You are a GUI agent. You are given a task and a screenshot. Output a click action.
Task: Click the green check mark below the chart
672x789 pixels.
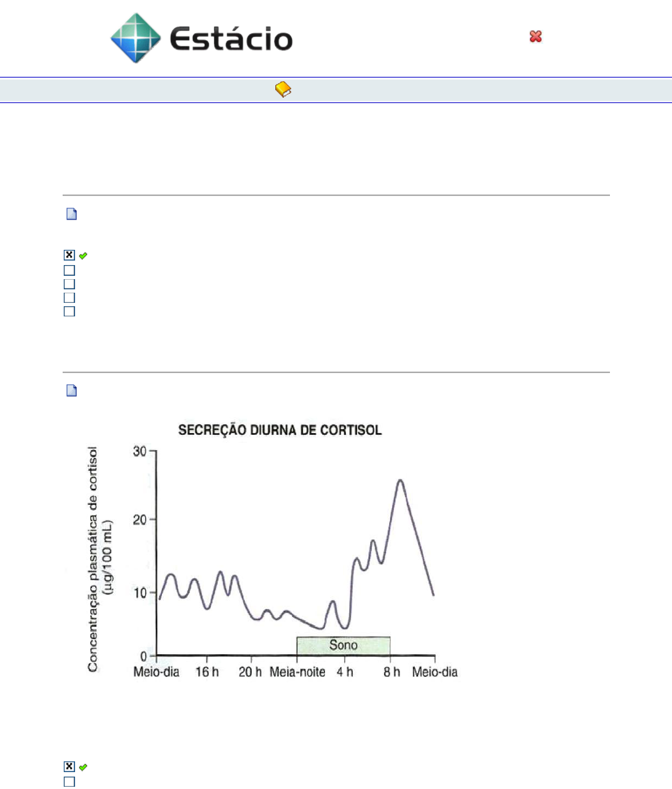pos(83,767)
